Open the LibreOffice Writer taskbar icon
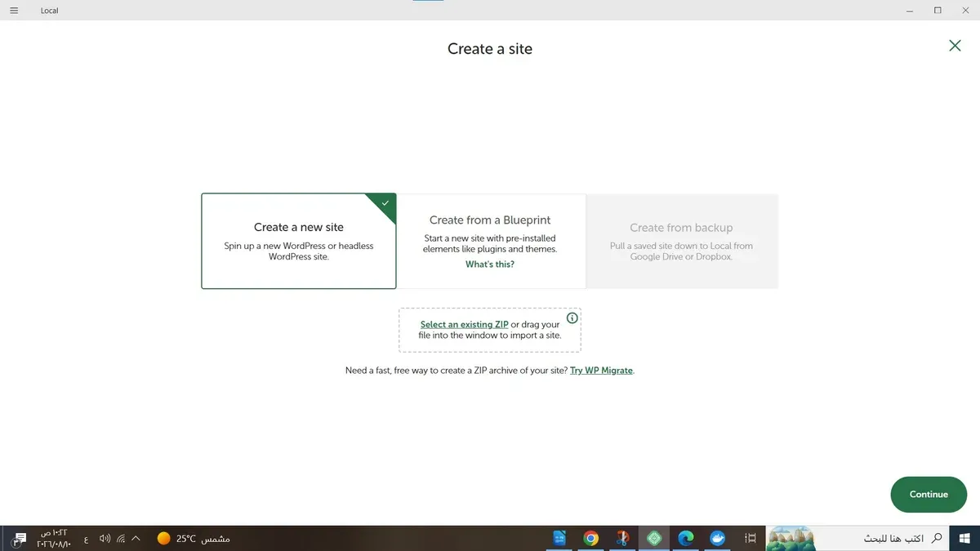Image resolution: width=980 pixels, height=551 pixels. click(559, 538)
